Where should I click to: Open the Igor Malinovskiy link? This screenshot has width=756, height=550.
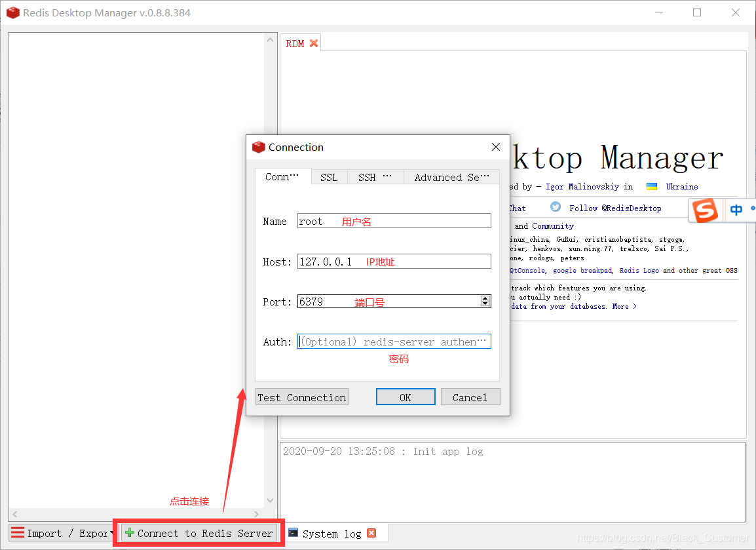pyautogui.click(x=582, y=187)
